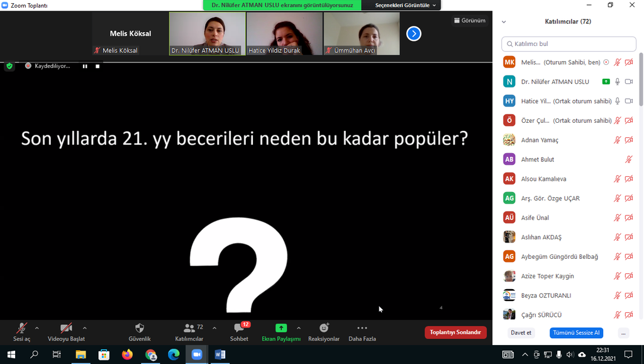The width and height of the screenshot is (644, 364).
Task: Open the Güvenlik security shield icon
Action: (x=140, y=328)
